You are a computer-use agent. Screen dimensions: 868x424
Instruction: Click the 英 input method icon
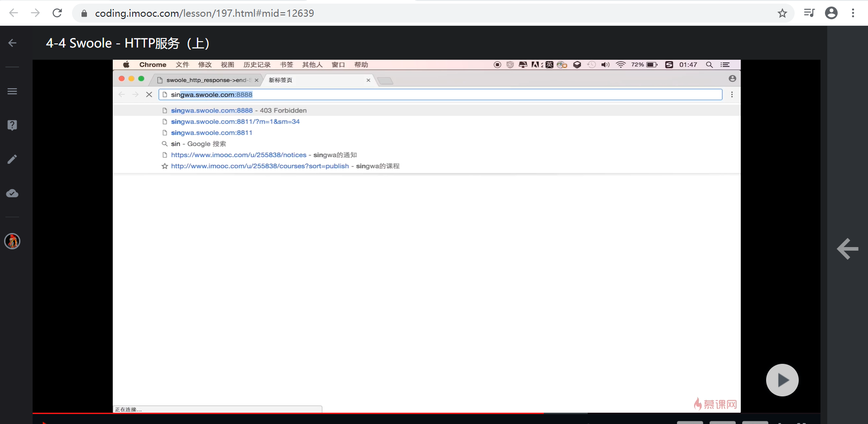pyautogui.click(x=549, y=65)
